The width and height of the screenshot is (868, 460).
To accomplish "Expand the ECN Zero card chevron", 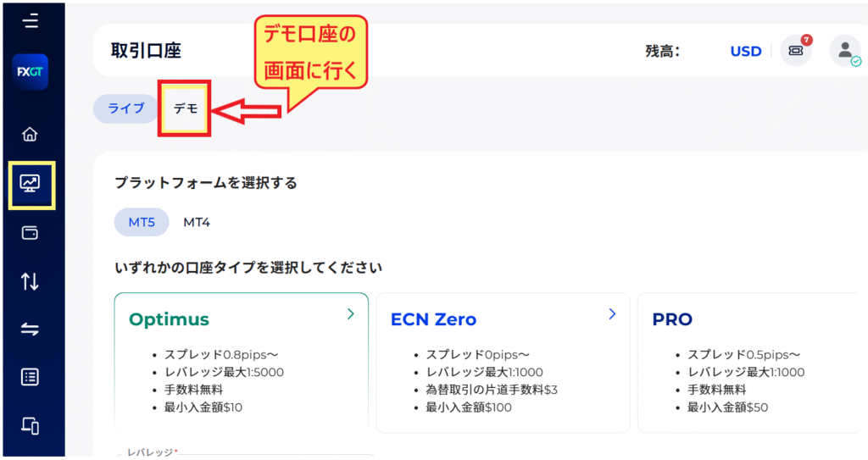I will tap(612, 314).
